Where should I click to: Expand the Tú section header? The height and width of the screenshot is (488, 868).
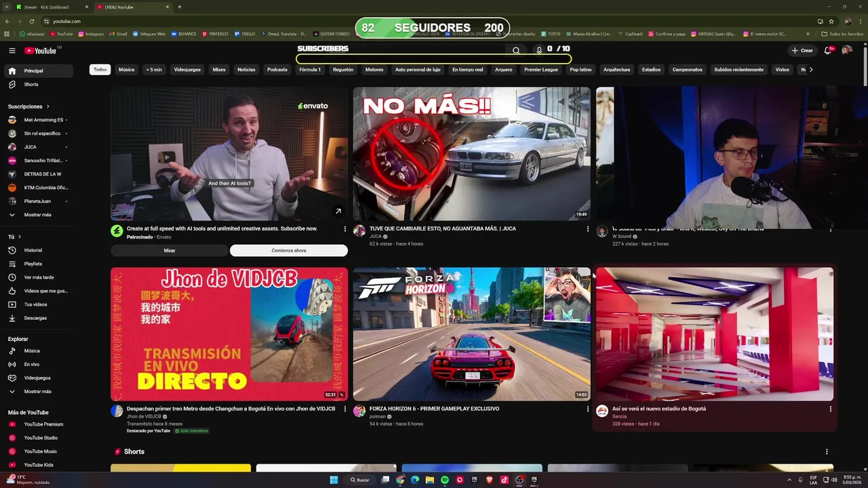click(14, 237)
